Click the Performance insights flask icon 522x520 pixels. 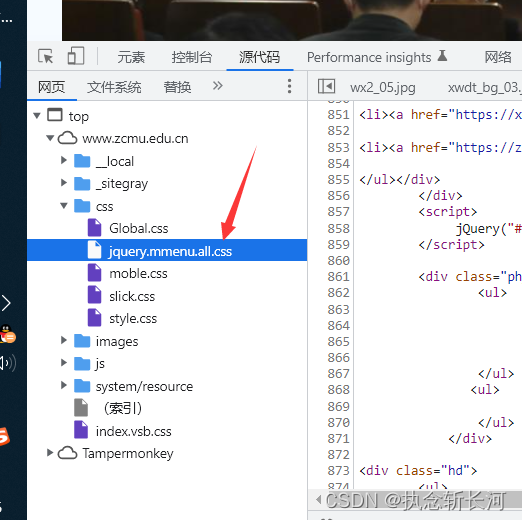[x=442, y=56]
